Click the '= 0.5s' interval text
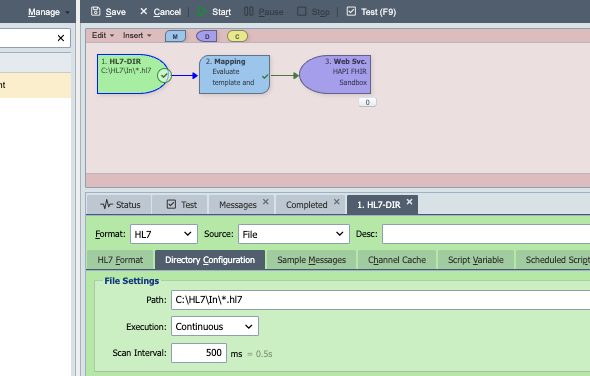This screenshot has width=590, height=376. (260, 354)
